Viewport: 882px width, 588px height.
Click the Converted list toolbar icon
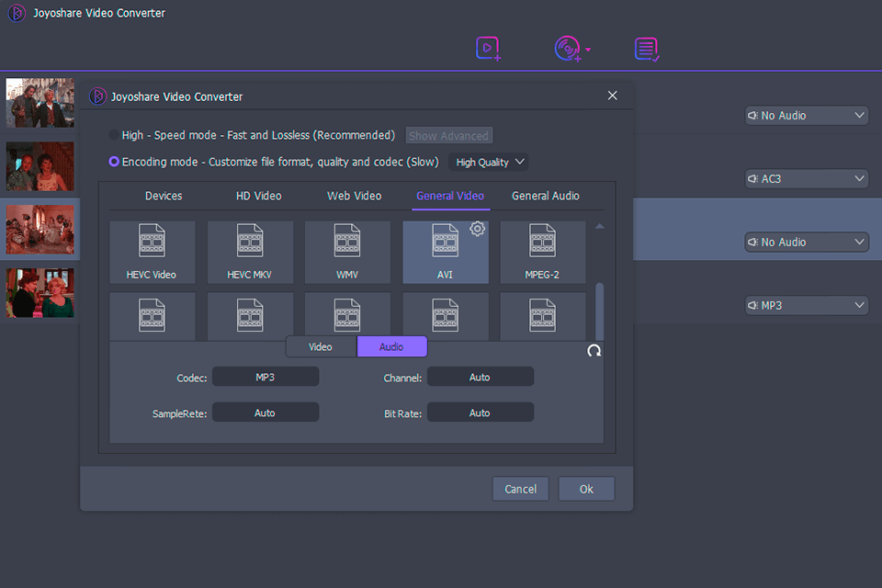point(647,49)
